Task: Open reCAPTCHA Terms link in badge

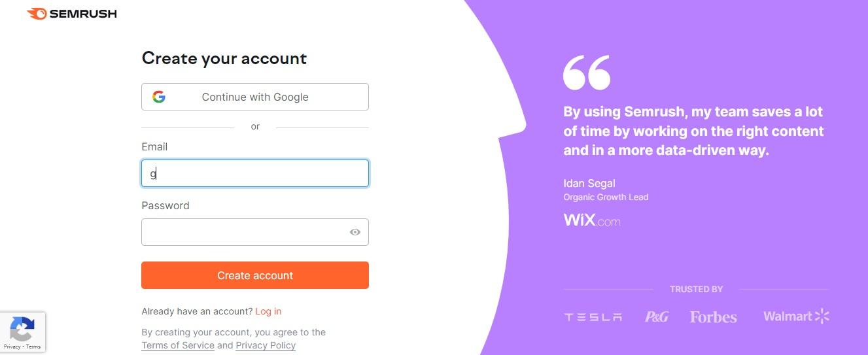Action: (33, 347)
